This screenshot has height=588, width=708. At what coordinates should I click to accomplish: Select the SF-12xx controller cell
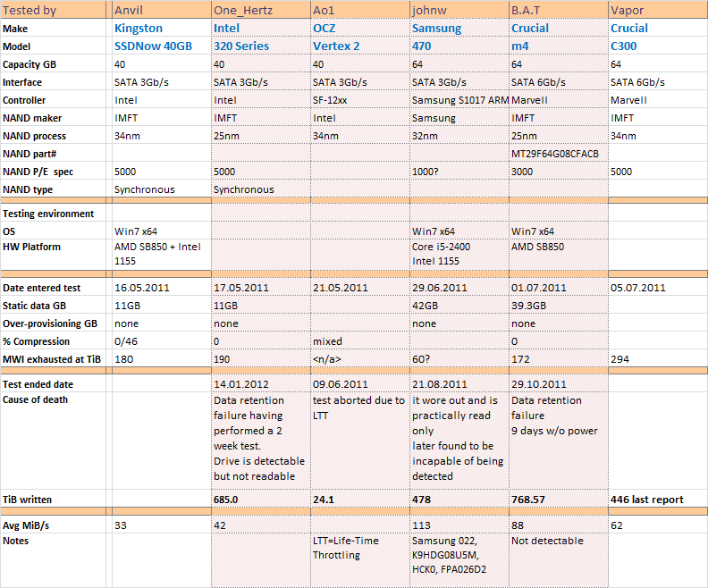(360, 100)
